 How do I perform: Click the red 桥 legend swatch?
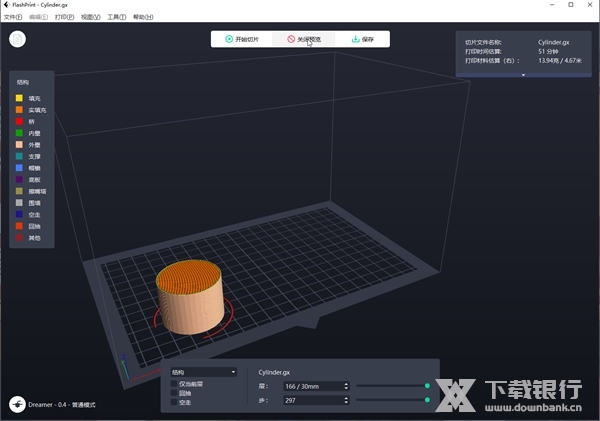(19, 121)
